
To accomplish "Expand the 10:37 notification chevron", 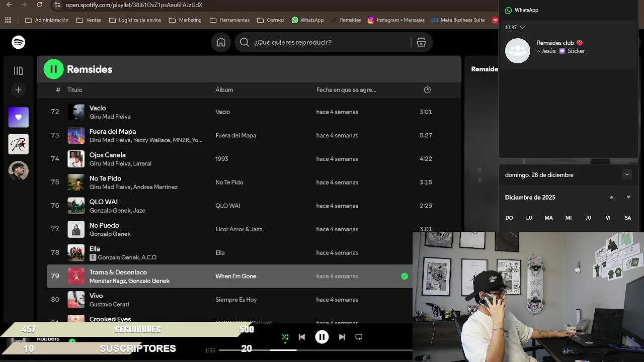I will tap(523, 27).
